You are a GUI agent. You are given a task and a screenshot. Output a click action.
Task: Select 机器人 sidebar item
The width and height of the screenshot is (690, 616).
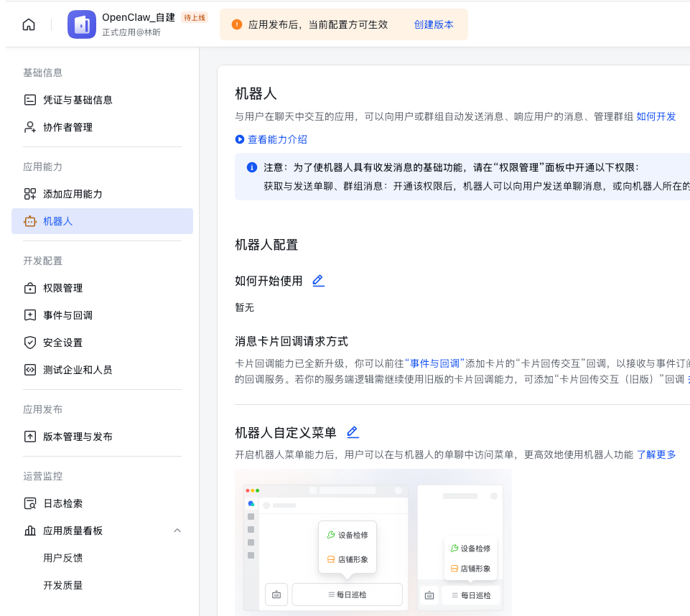(57, 221)
